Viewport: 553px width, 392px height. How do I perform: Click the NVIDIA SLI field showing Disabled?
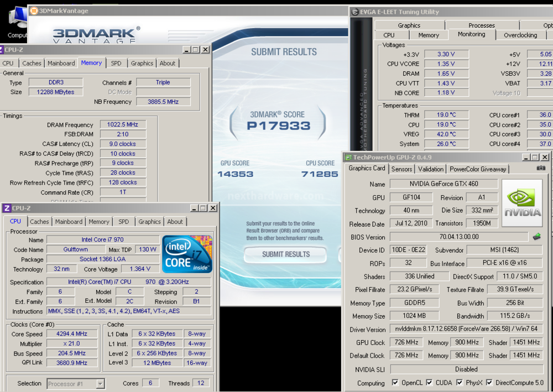point(467,369)
